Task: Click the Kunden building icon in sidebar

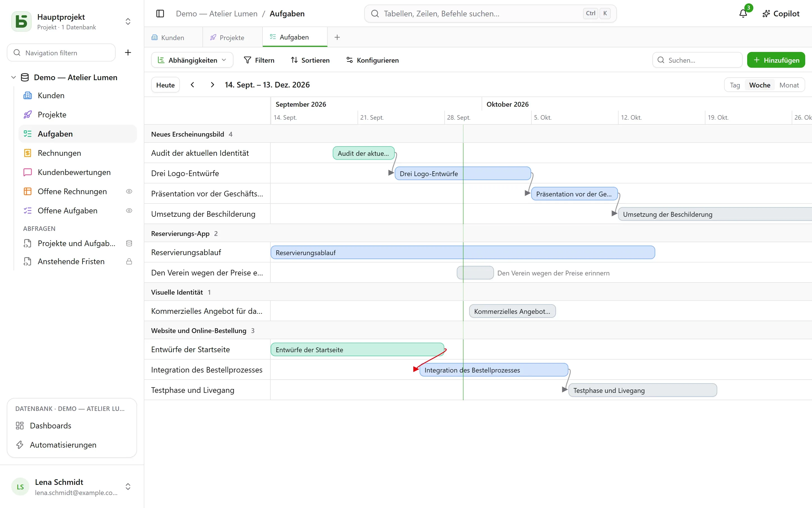Action: tap(28, 95)
